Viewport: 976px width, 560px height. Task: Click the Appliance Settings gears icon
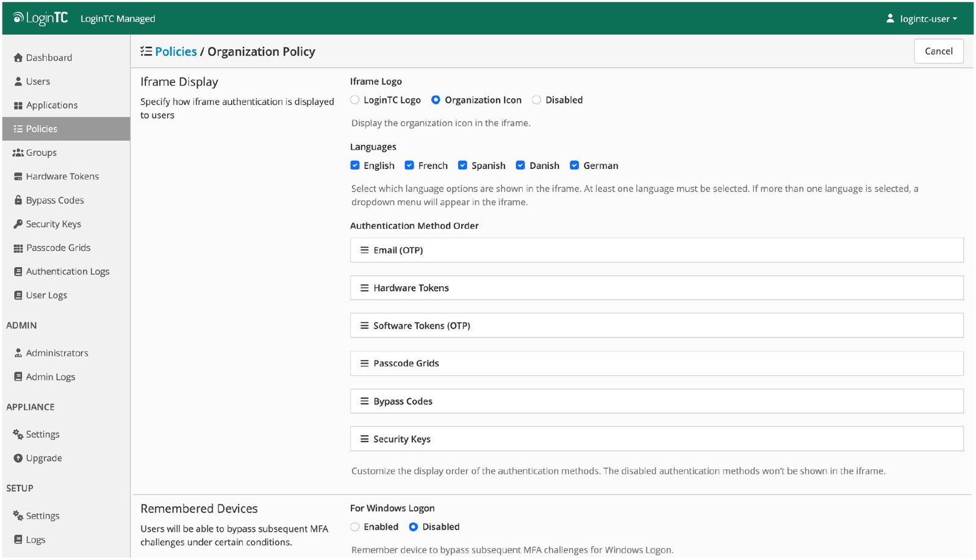[x=18, y=434]
